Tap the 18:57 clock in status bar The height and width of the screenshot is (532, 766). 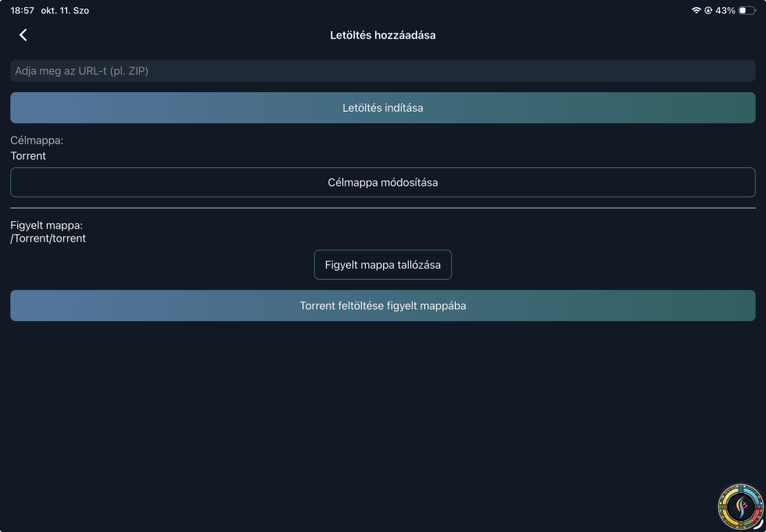(22, 10)
